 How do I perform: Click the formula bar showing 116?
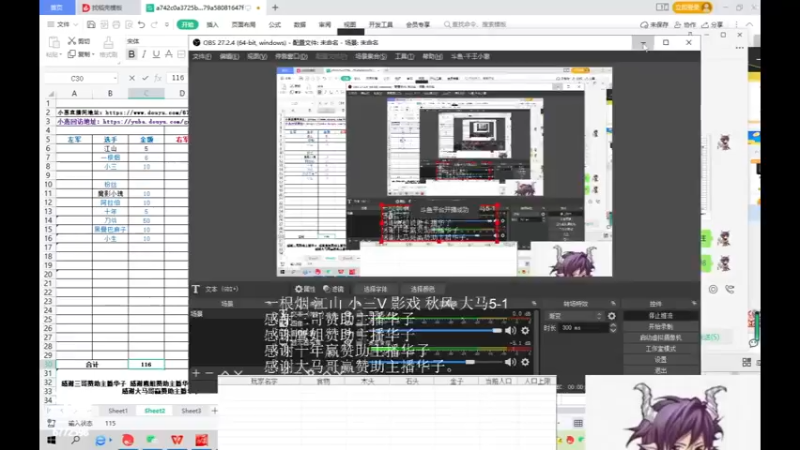click(179, 78)
